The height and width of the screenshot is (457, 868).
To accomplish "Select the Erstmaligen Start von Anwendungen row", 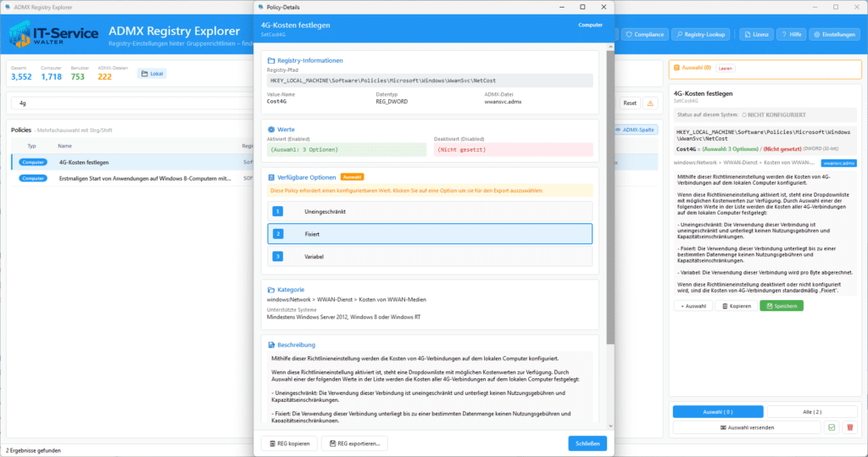I will tap(131, 178).
